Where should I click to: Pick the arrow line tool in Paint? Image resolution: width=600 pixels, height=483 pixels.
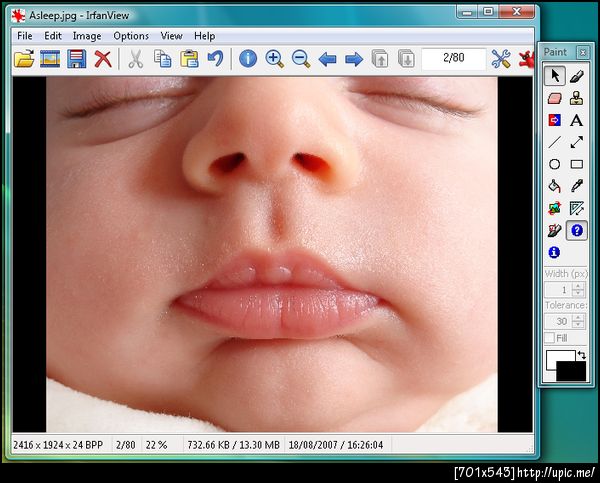coord(577,142)
